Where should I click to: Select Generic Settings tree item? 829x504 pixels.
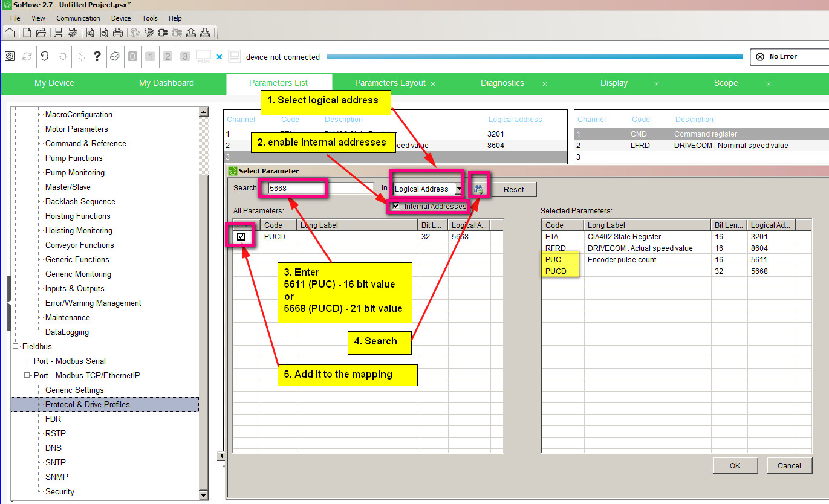74,390
